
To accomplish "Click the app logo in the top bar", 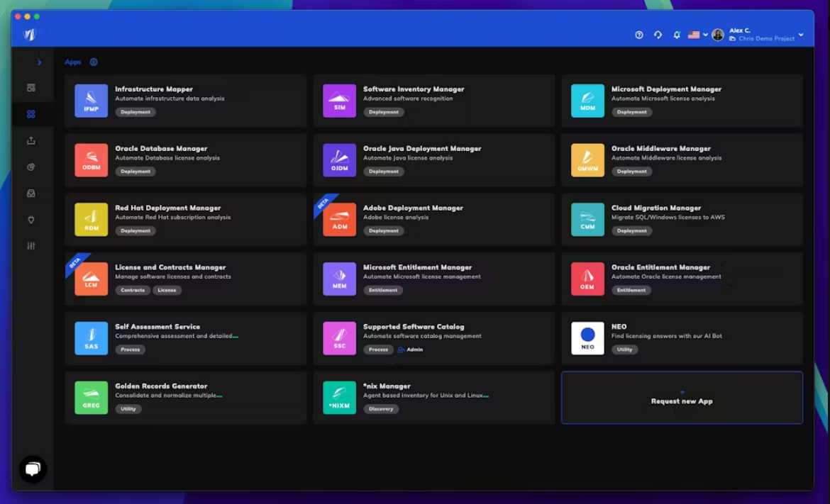I will (30, 35).
